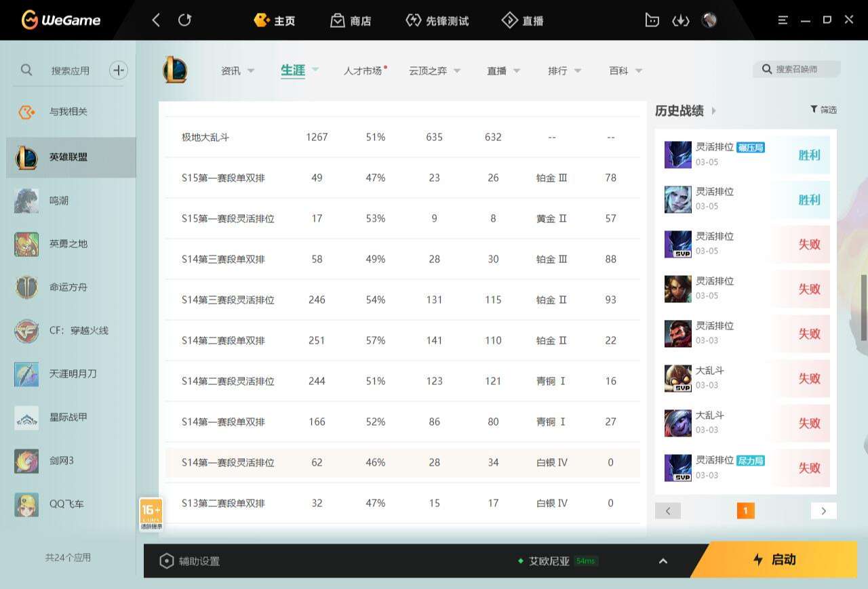Open the 灵活排位 match tagged 碾压局

coord(746,155)
